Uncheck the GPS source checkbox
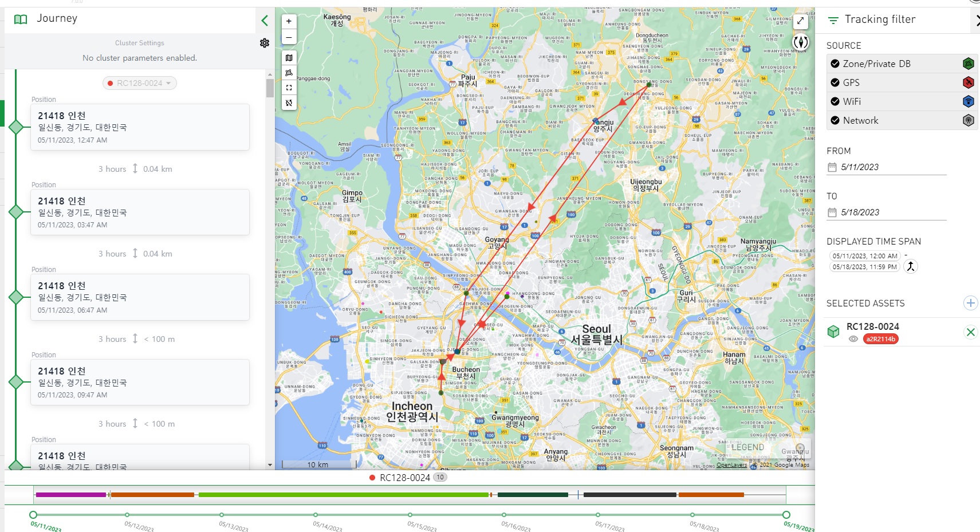The height and width of the screenshot is (532, 980). 835,82
